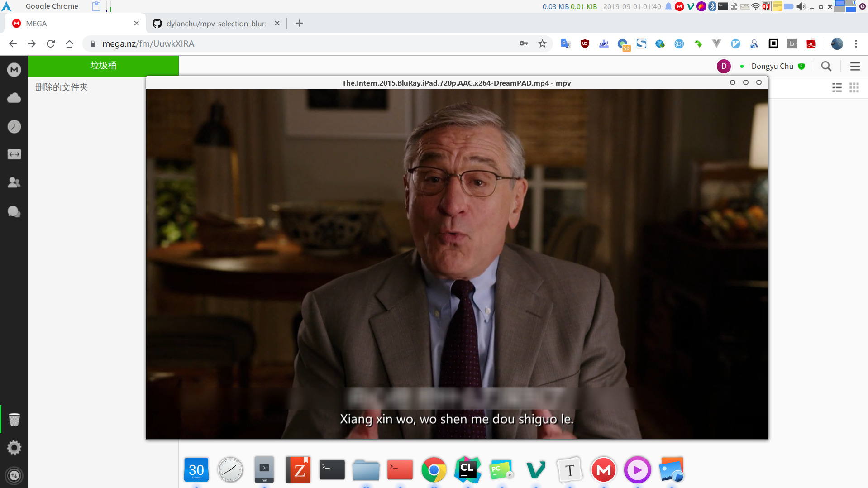Image resolution: width=868 pixels, height=488 pixels.
Task: Click the Dongyu Chu avatar
Action: (x=724, y=66)
